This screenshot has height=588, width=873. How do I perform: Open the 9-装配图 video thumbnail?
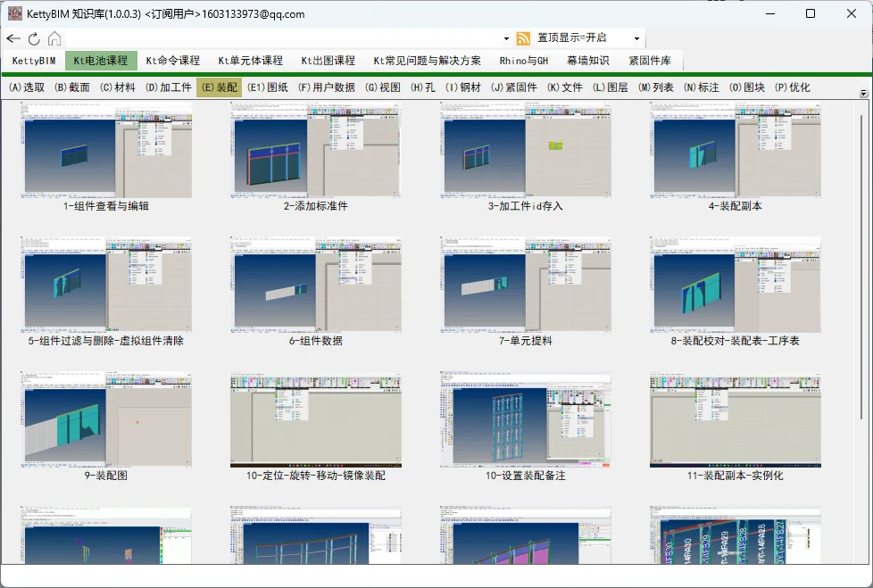coord(106,419)
